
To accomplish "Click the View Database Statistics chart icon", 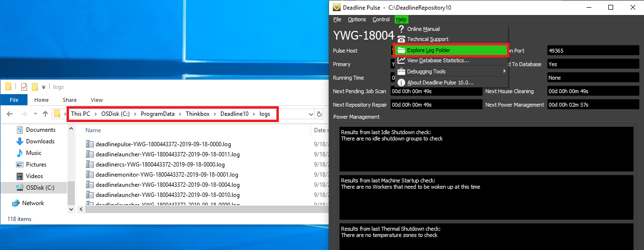I will [401, 61].
